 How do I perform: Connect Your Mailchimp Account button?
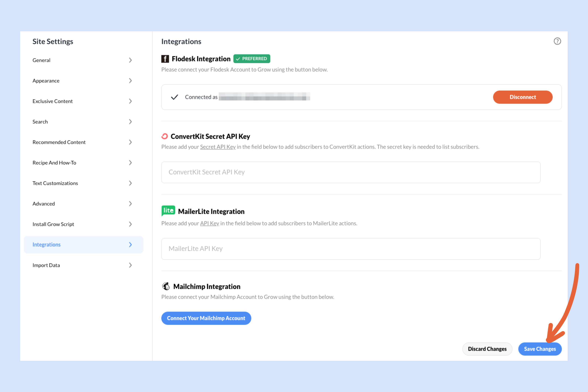[x=206, y=318]
